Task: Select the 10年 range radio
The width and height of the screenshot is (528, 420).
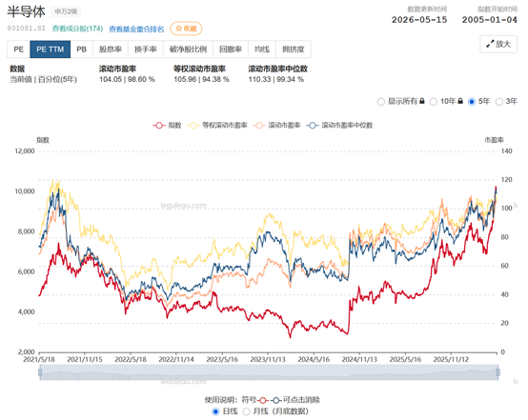Action: pos(434,102)
